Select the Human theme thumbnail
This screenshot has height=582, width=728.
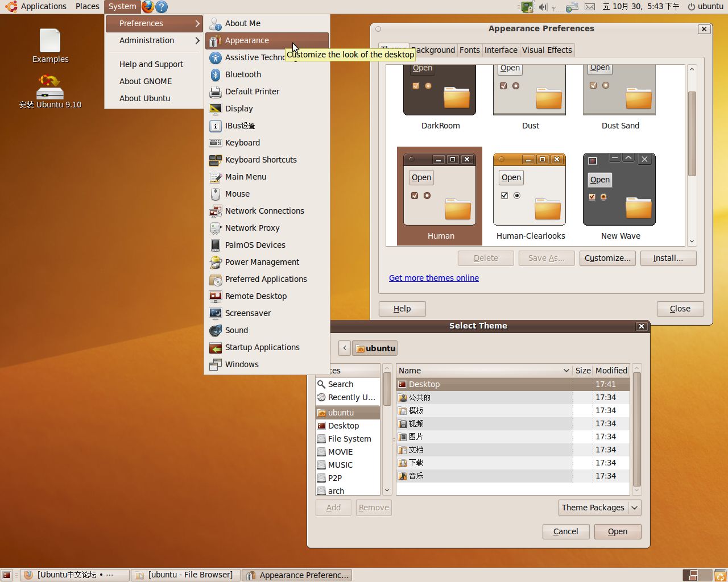pyautogui.click(x=440, y=197)
